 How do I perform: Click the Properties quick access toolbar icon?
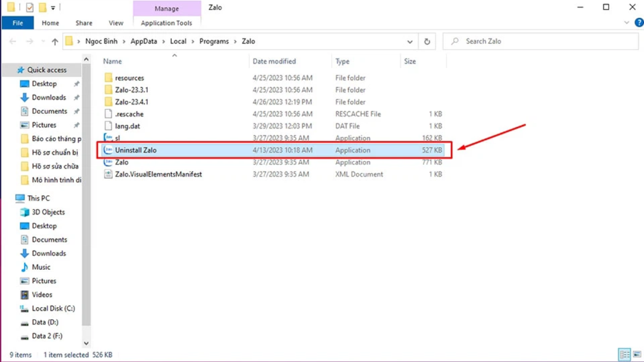(x=30, y=8)
